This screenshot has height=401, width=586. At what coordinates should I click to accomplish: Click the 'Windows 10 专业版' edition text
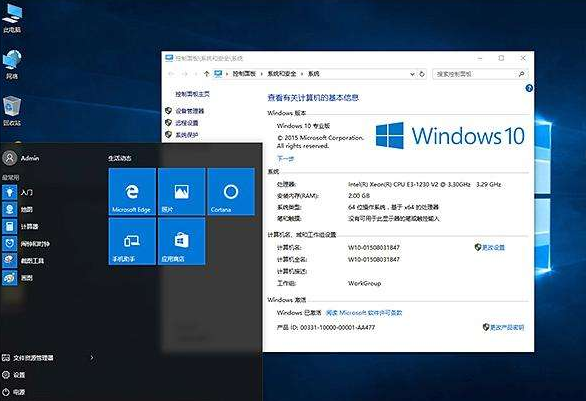pyautogui.click(x=303, y=126)
